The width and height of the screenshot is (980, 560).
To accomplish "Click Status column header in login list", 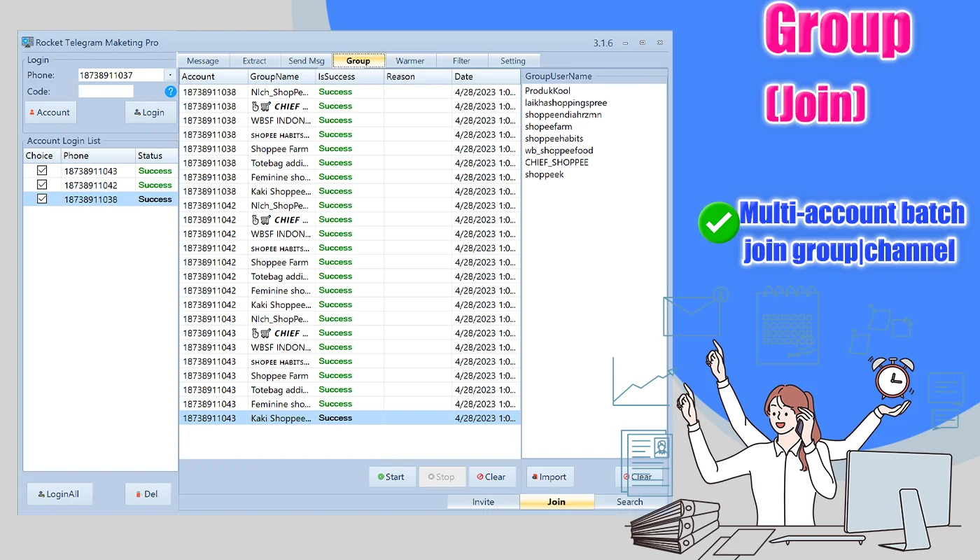I will pyautogui.click(x=156, y=155).
